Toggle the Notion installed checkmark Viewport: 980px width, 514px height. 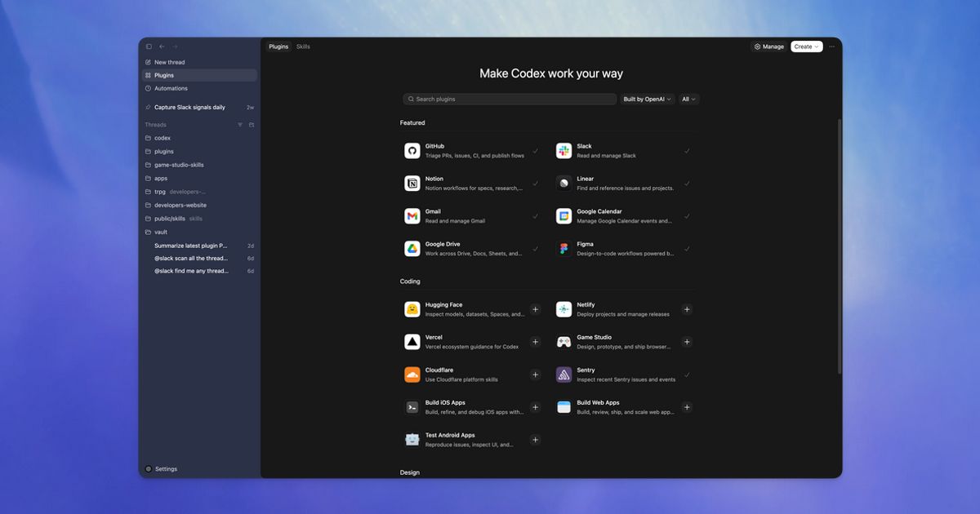coord(536,184)
